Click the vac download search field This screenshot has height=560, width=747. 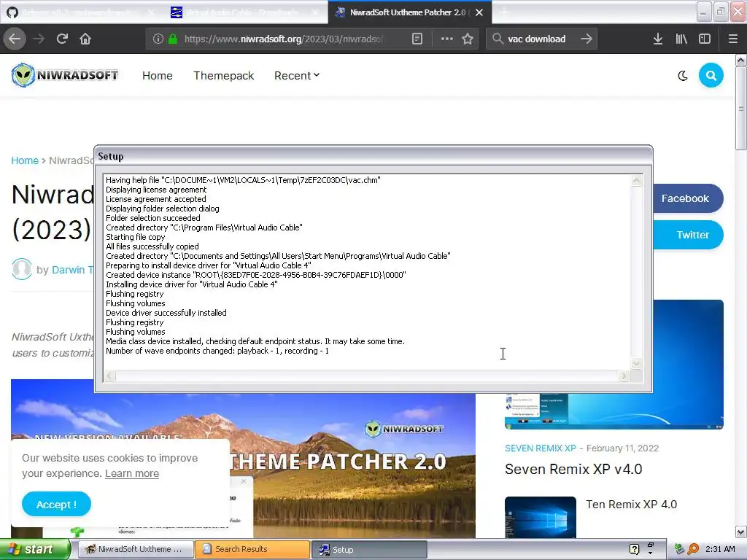[x=536, y=39]
